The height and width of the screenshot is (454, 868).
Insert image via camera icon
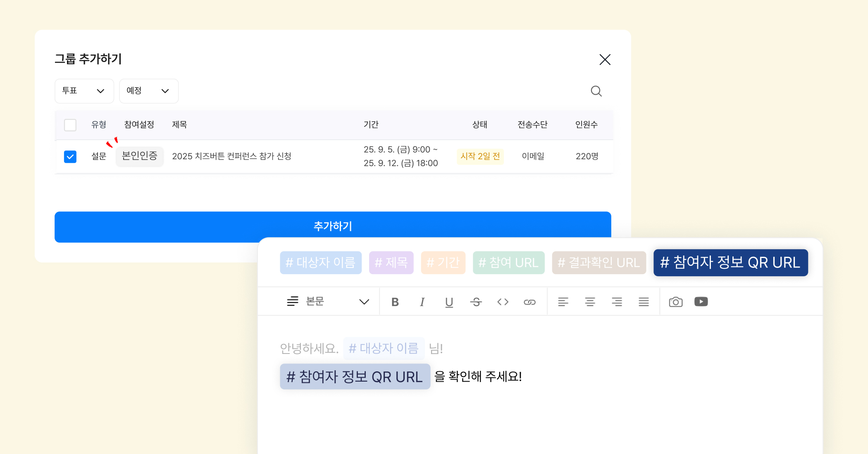tap(675, 302)
